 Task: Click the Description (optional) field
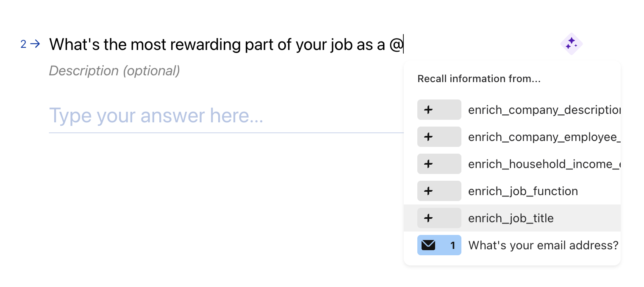pos(114,71)
